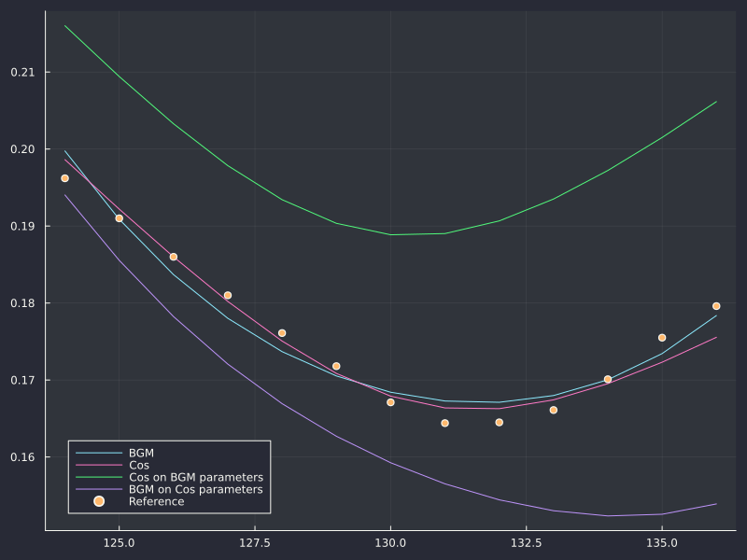The height and width of the screenshot is (560, 747).
Task: Click the rightmost Reference data point at x=136
Action: [716, 306]
